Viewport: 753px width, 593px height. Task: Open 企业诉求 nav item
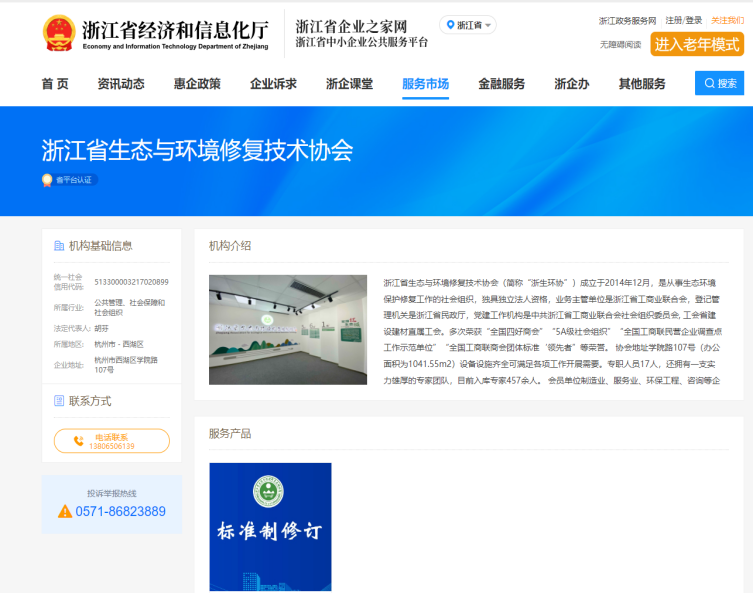[273, 84]
